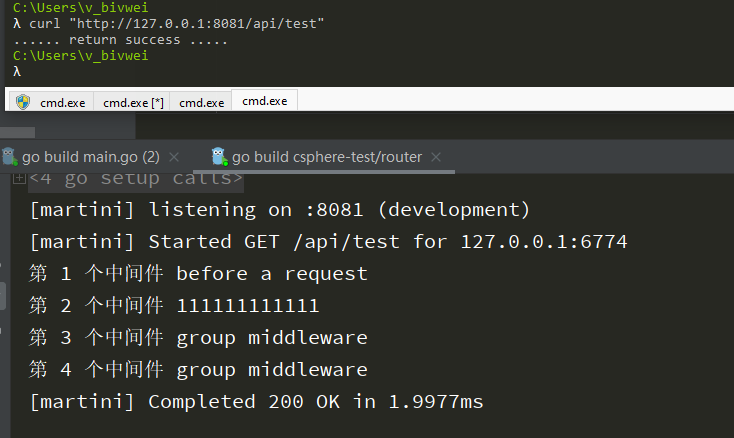Click the '第 2 个中间件 11111111111' line

tap(174, 306)
